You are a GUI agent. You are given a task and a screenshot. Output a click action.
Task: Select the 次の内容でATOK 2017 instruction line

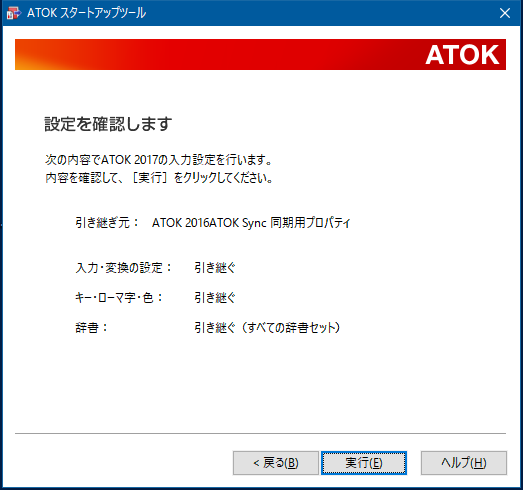point(159,160)
